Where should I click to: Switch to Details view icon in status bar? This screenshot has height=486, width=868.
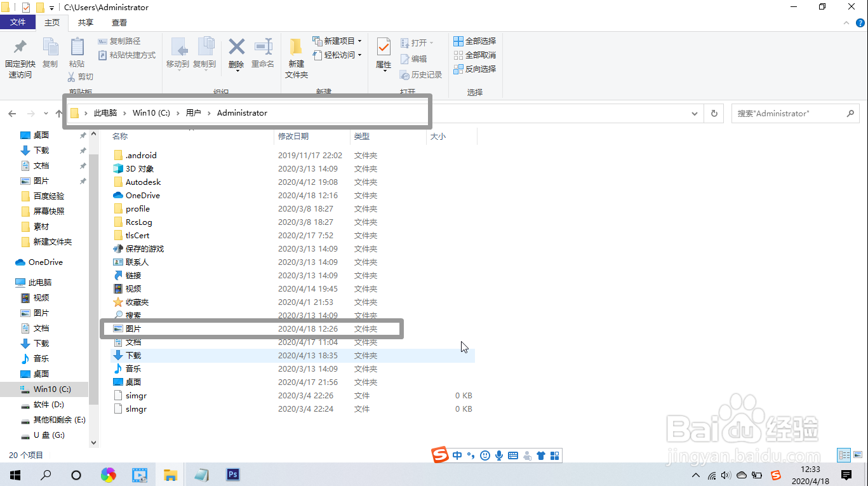(x=844, y=455)
